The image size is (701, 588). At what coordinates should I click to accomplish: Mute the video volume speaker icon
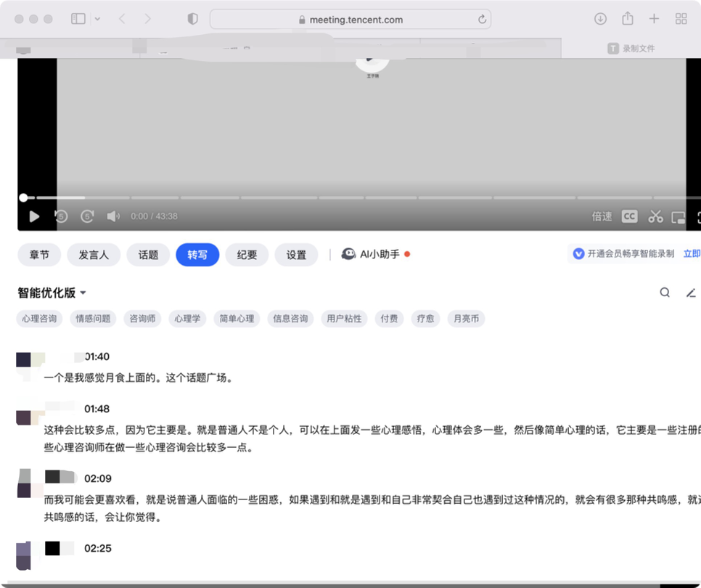pos(113,216)
